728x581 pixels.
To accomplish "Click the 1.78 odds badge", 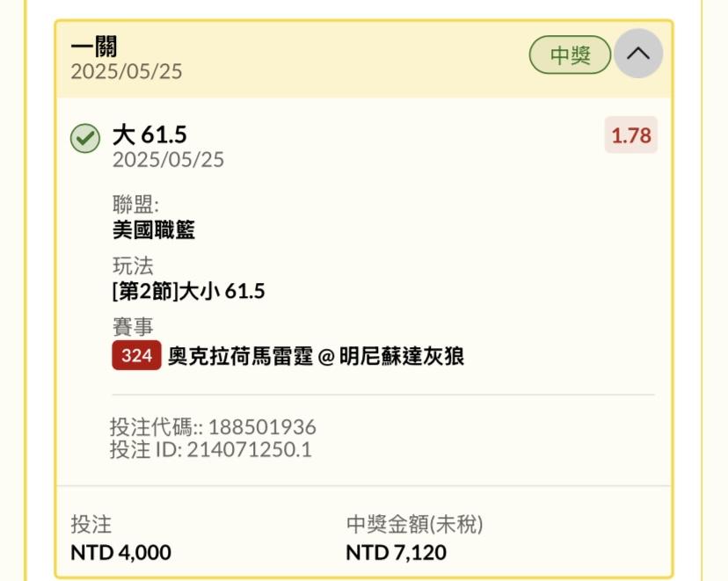I will 631,135.
